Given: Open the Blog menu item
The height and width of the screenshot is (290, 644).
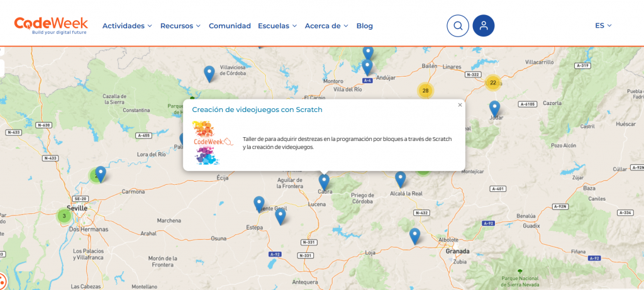Looking at the screenshot, I should (x=364, y=26).
